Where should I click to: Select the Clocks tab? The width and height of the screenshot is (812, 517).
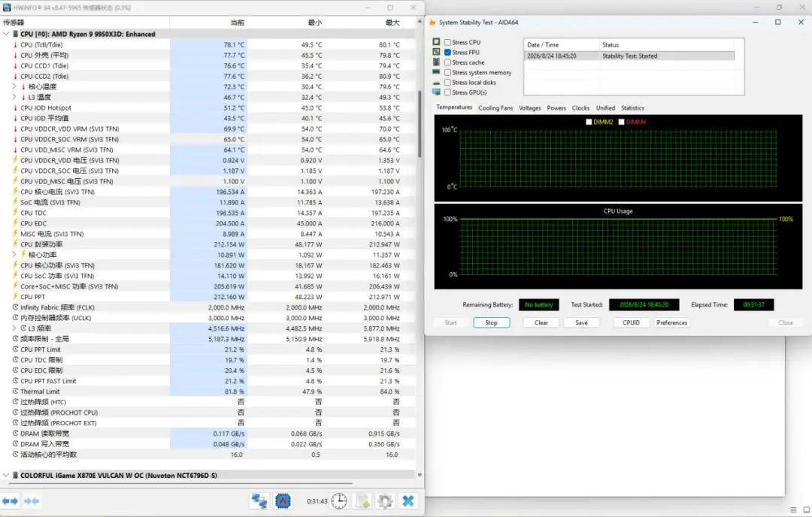[x=580, y=108]
